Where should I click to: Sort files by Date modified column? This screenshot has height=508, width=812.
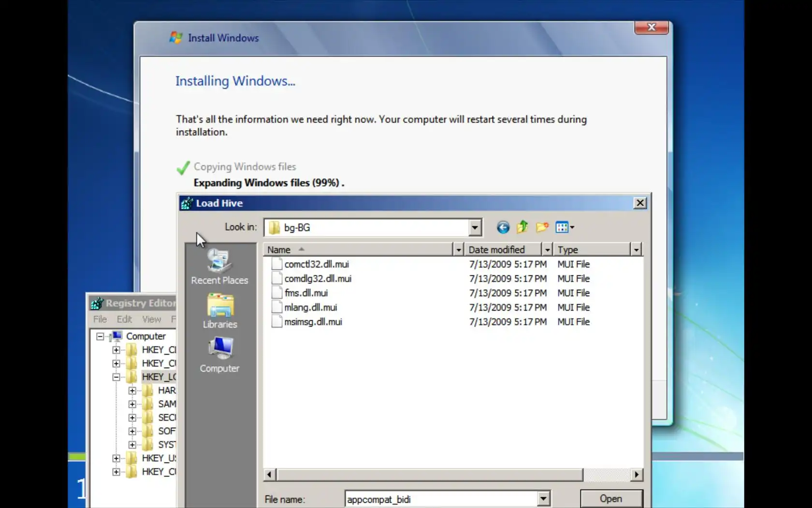point(503,250)
